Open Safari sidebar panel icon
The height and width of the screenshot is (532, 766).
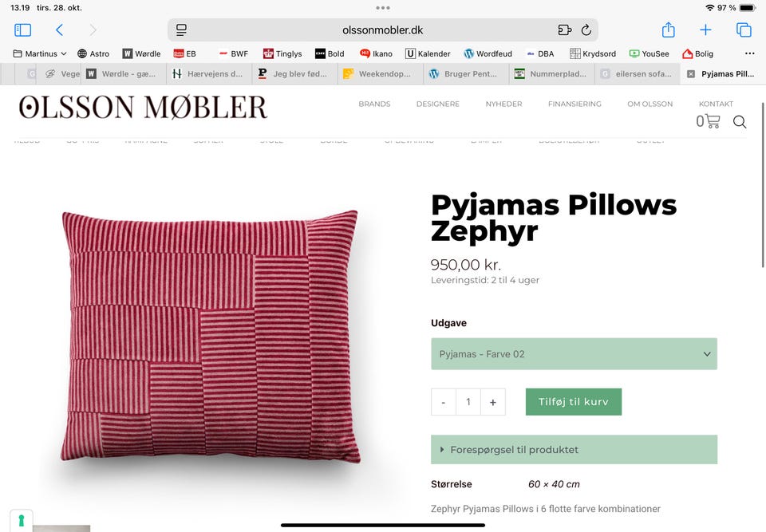click(x=22, y=30)
